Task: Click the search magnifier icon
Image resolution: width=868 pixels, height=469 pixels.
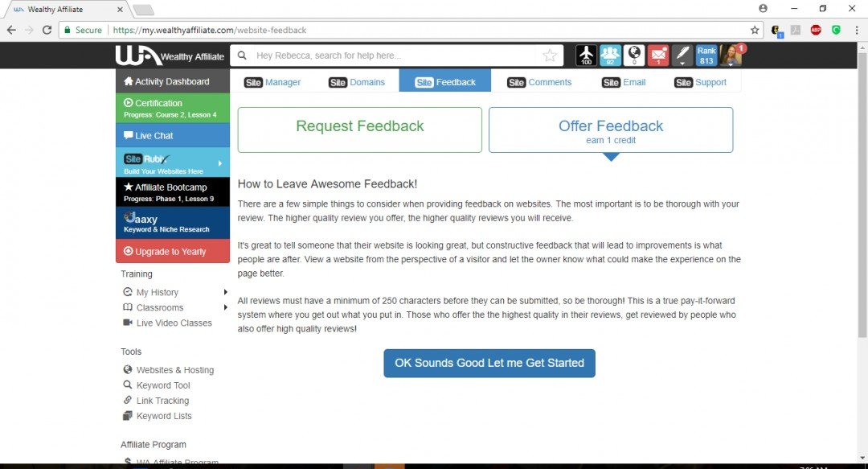Action: point(242,56)
